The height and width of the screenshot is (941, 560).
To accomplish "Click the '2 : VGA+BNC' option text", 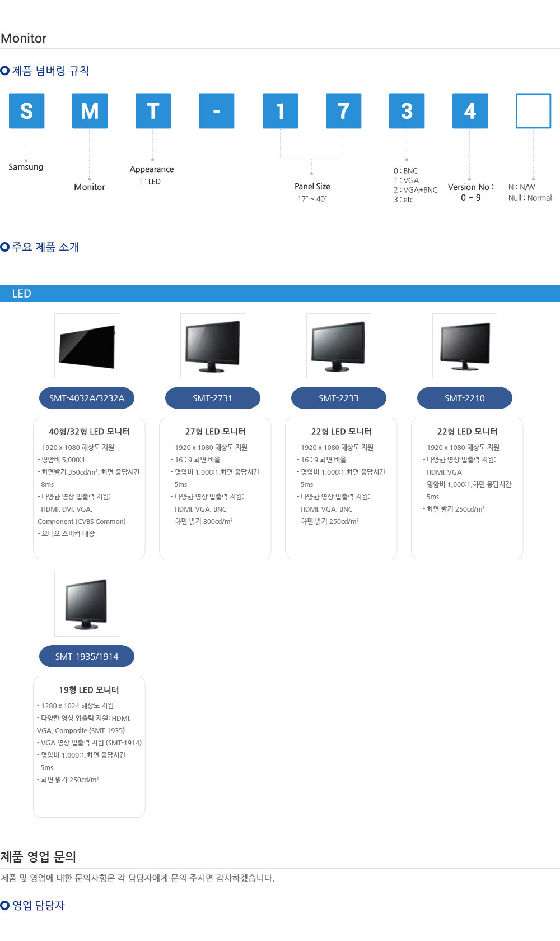I will pyautogui.click(x=416, y=190).
